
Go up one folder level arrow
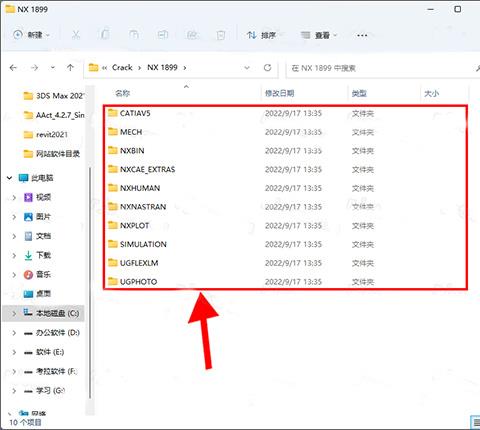[70, 68]
